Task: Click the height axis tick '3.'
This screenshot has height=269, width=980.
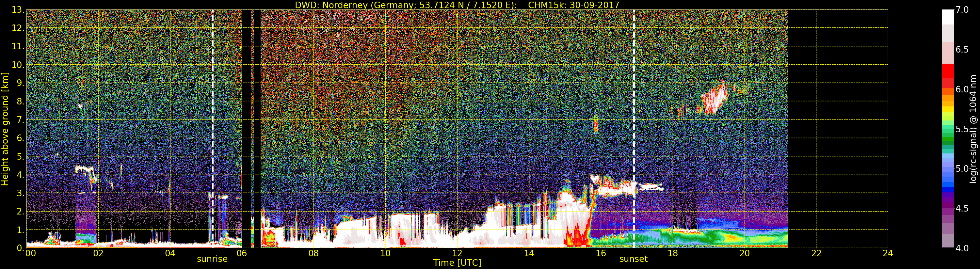Action: coord(21,193)
